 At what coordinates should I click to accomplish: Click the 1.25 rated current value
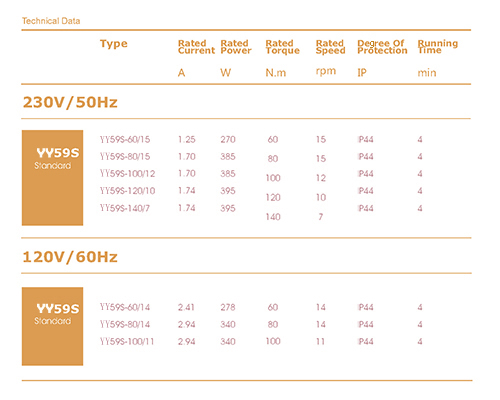pyautogui.click(x=187, y=139)
